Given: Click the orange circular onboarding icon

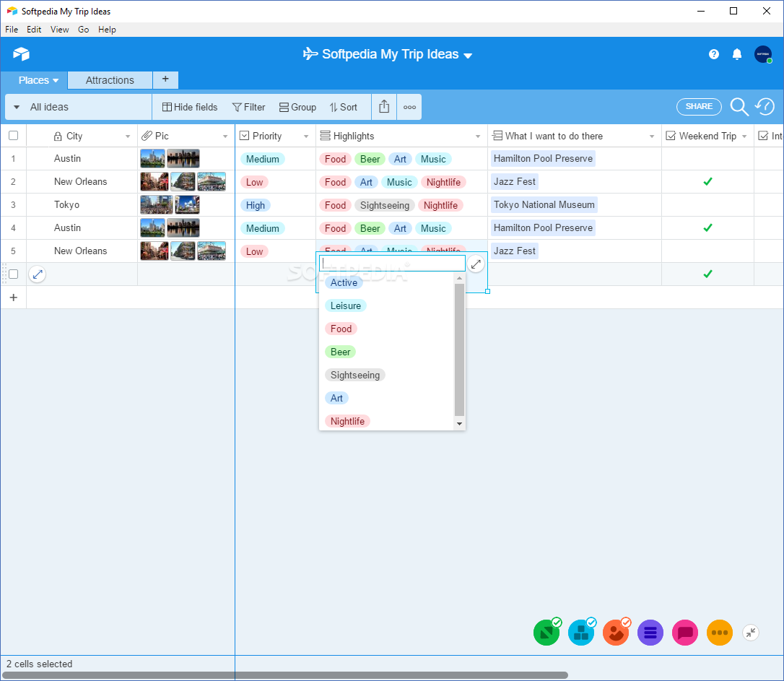Looking at the screenshot, I should [616, 633].
